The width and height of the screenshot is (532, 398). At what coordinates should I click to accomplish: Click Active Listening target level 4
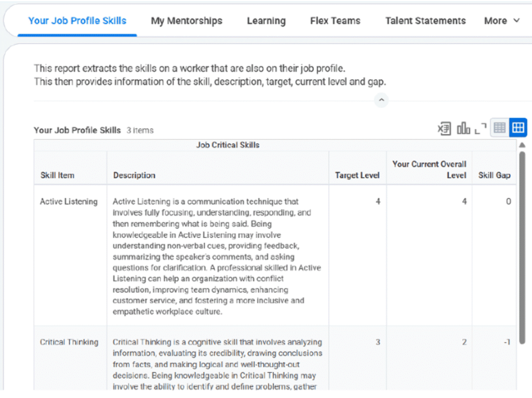click(x=378, y=202)
